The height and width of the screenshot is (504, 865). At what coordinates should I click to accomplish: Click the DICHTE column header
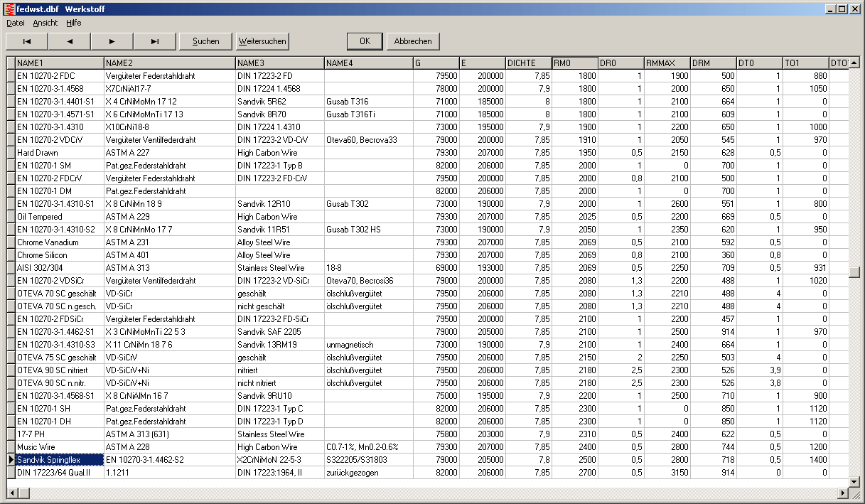point(528,63)
